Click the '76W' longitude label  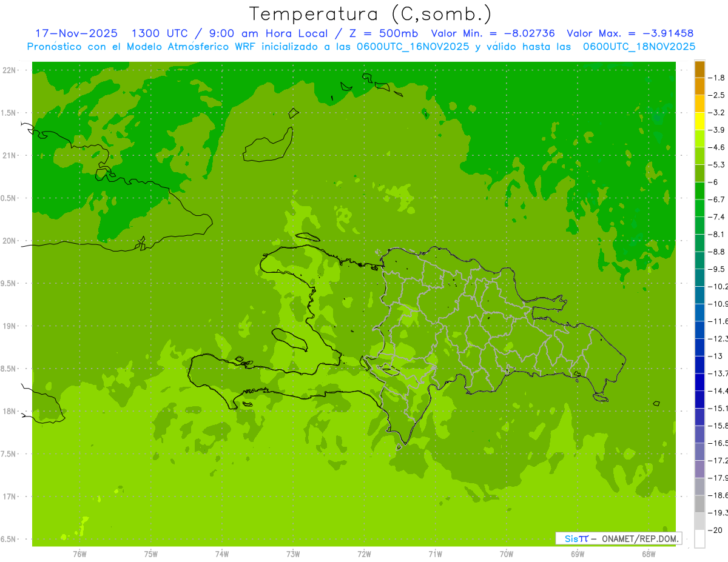point(79,554)
